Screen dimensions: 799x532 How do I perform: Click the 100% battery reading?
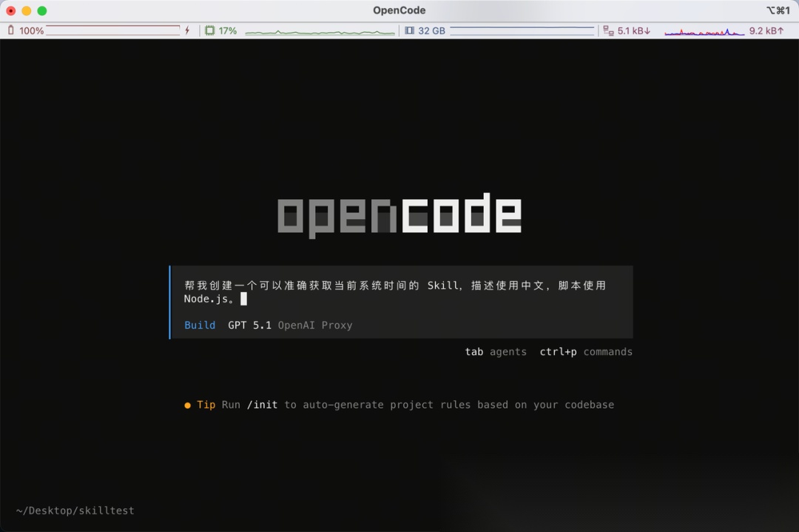point(32,30)
